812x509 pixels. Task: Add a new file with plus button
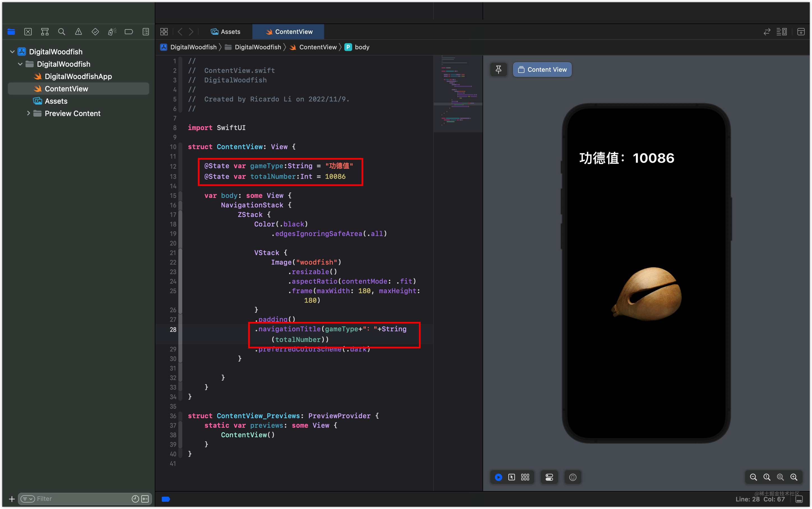[x=12, y=499]
